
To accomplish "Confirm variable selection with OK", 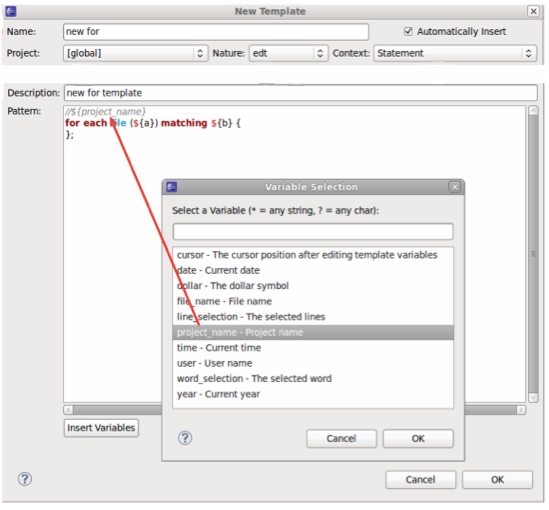I will [x=418, y=439].
